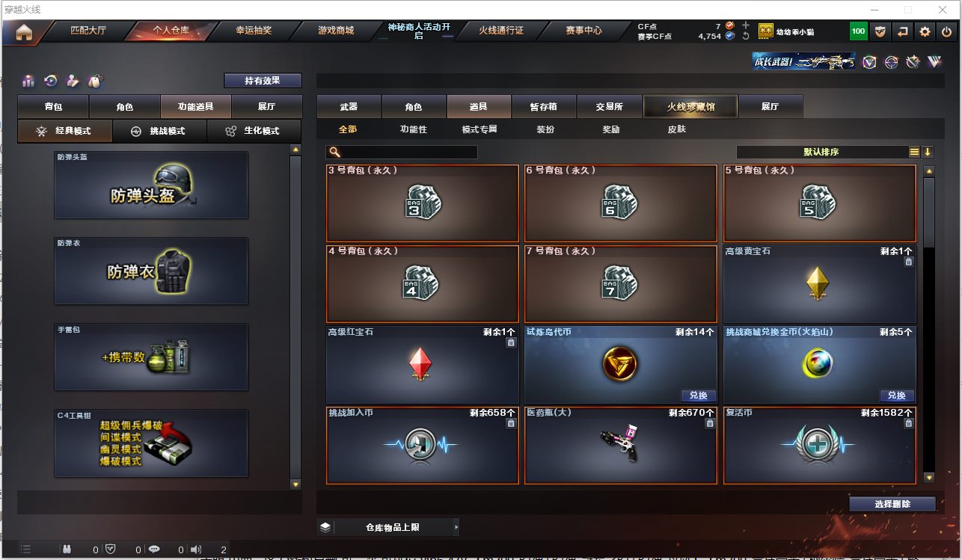Click the 选择删除 button
Image resolution: width=962 pixels, height=560 pixels.
click(x=892, y=504)
